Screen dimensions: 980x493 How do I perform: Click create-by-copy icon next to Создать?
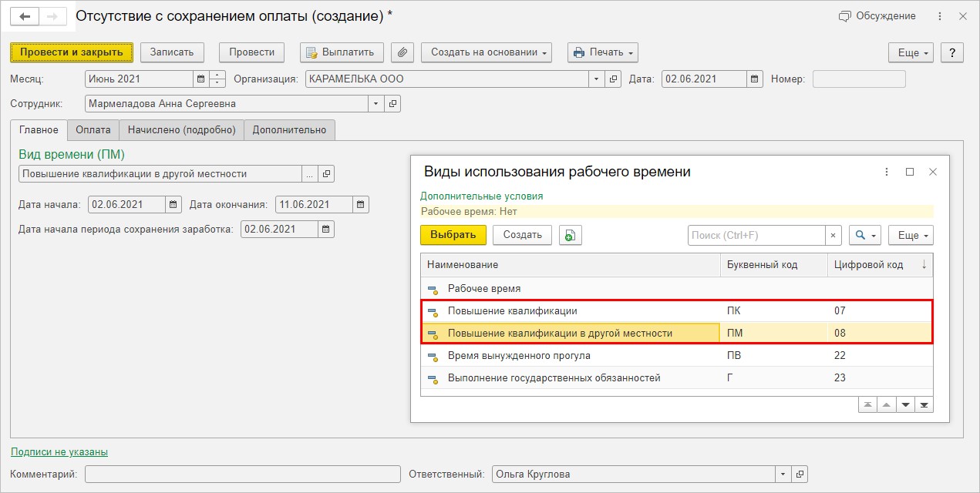pyautogui.click(x=571, y=235)
